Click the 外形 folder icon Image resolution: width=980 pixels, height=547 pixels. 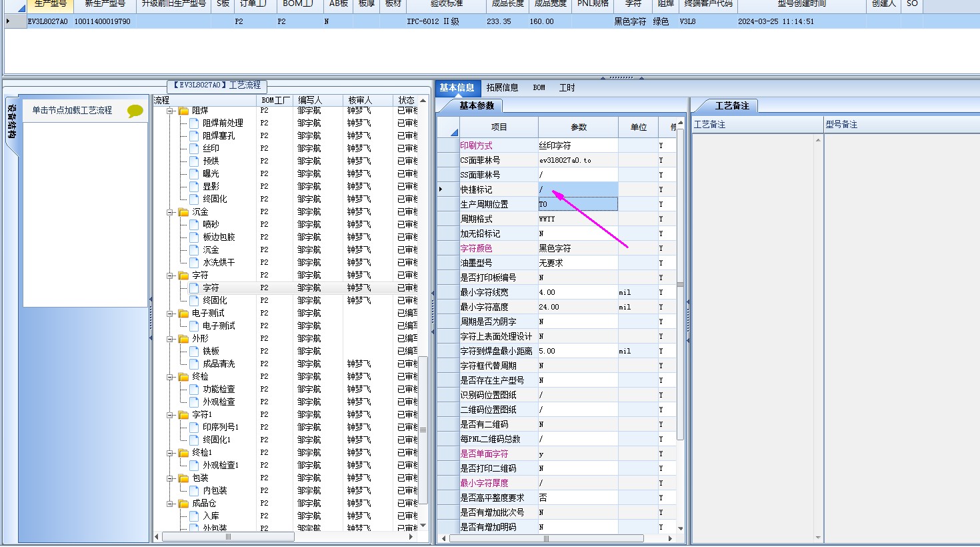click(x=184, y=339)
